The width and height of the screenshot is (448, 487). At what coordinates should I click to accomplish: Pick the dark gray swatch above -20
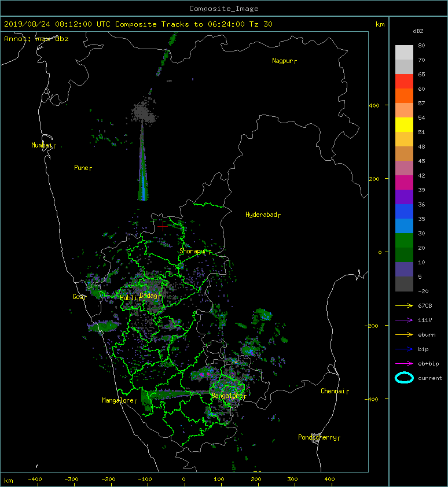pyautogui.click(x=404, y=283)
